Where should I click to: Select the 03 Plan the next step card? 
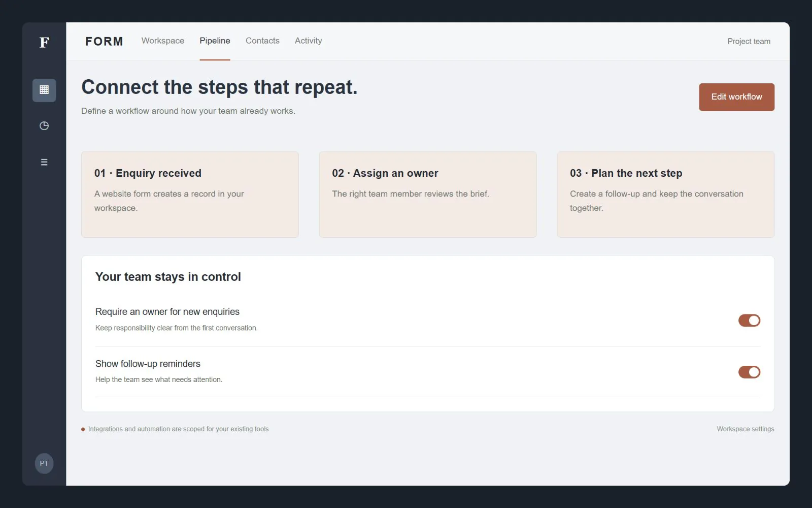[666, 194]
